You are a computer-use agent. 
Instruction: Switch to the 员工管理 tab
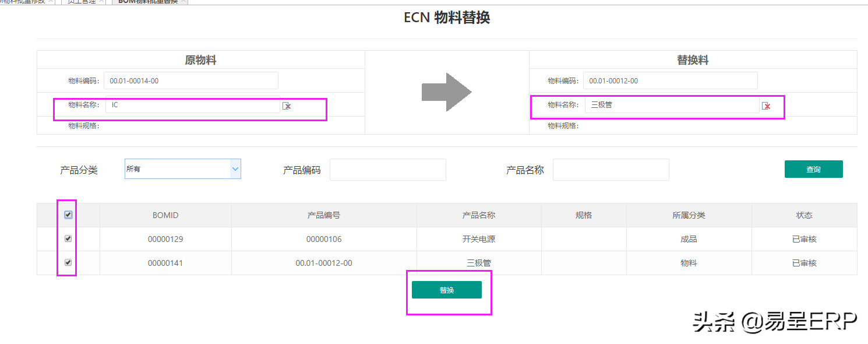coord(82,2)
